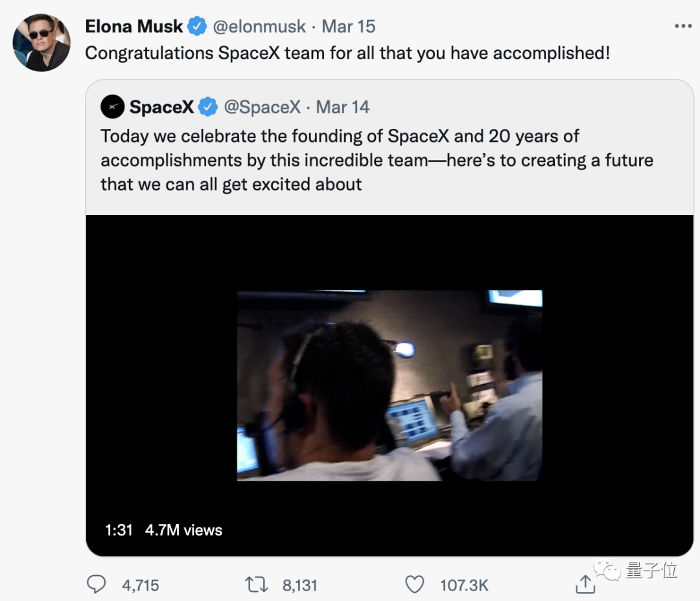Open the three-dot more options menu
This screenshot has height=601, width=700.
(x=683, y=27)
